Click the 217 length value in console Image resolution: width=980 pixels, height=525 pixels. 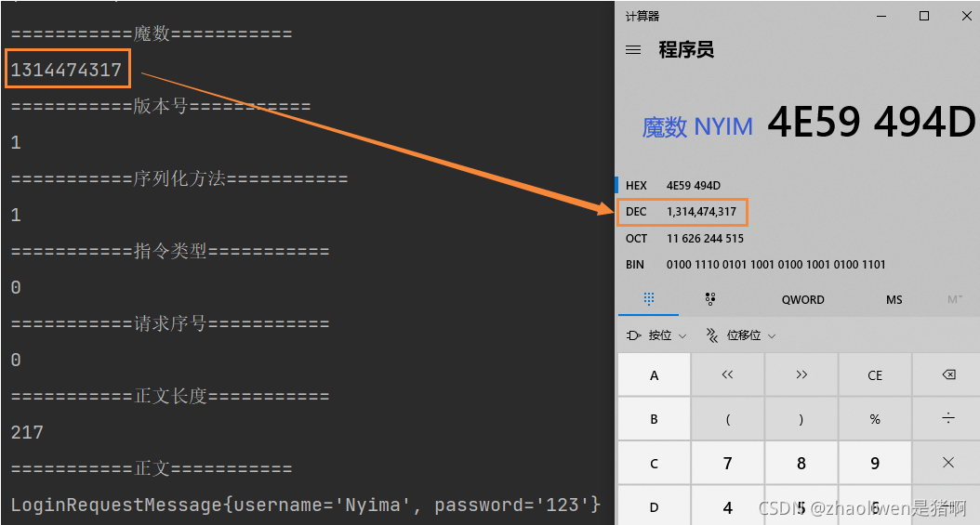tap(27, 432)
